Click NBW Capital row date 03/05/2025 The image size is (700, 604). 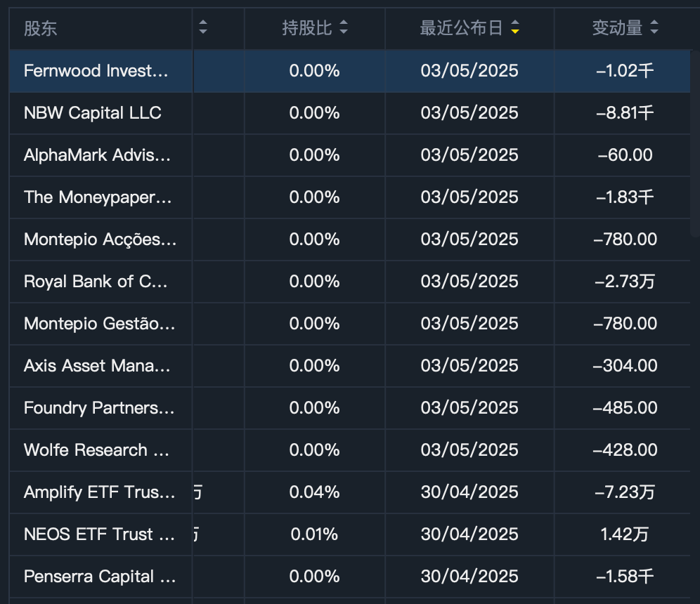469,113
